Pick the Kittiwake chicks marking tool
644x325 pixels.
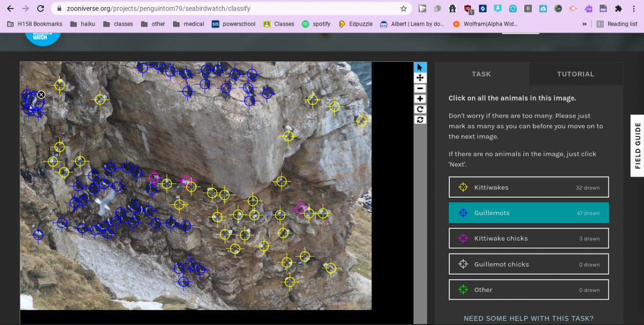tap(529, 238)
